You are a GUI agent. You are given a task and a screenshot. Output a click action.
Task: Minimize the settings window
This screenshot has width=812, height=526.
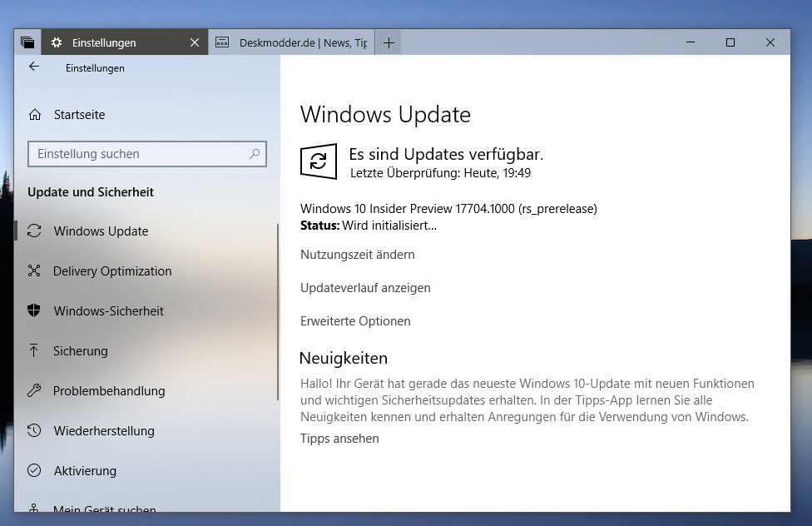691,42
